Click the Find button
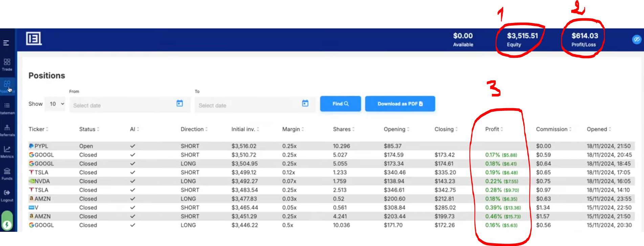Image resolution: width=644 pixels, height=246 pixels. 340,104
